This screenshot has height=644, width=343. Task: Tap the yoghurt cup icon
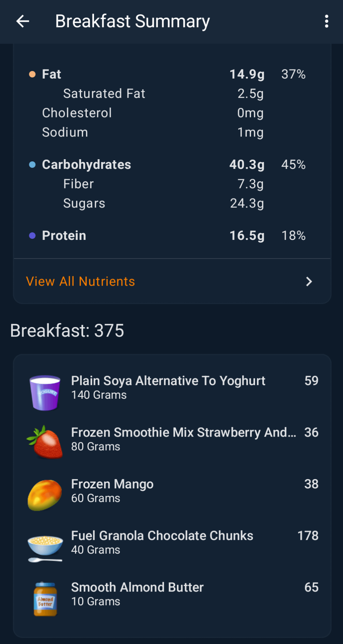click(x=45, y=392)
